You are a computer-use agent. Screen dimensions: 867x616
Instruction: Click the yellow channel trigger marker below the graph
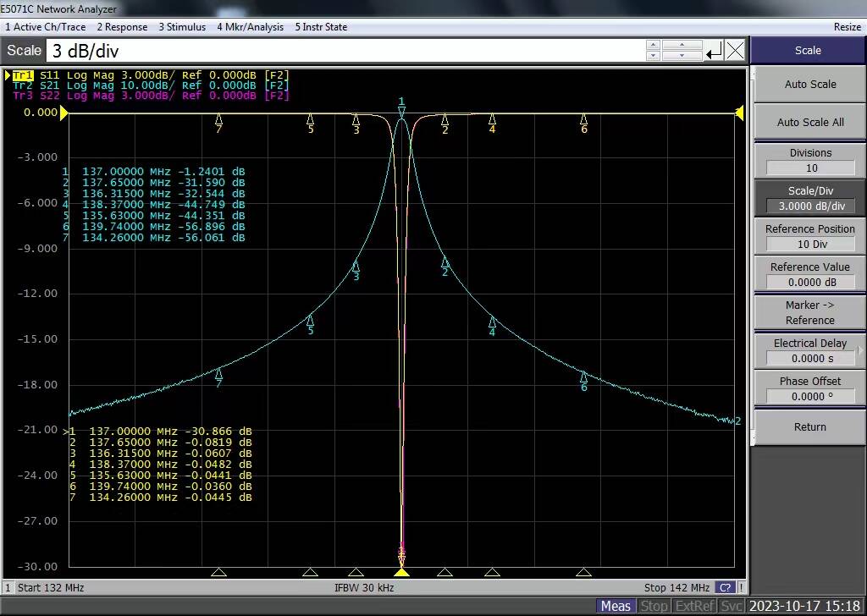click(401, 573)
